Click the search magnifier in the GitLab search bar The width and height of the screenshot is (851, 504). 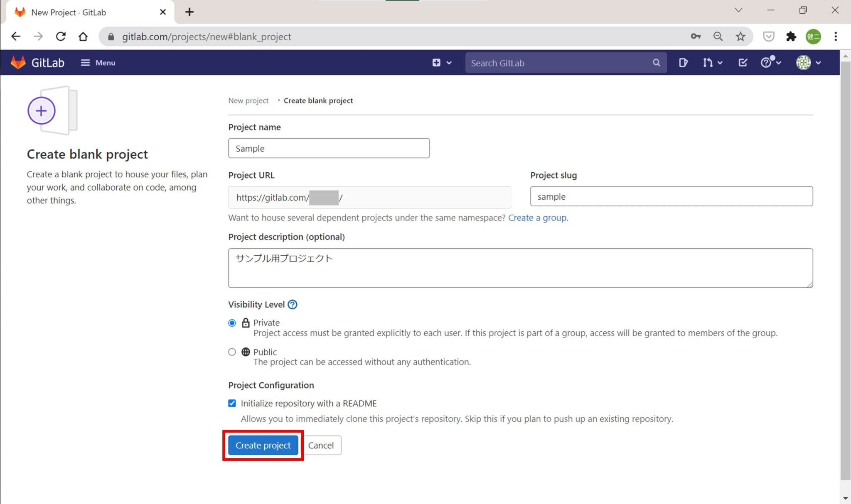tap(657, 63)
